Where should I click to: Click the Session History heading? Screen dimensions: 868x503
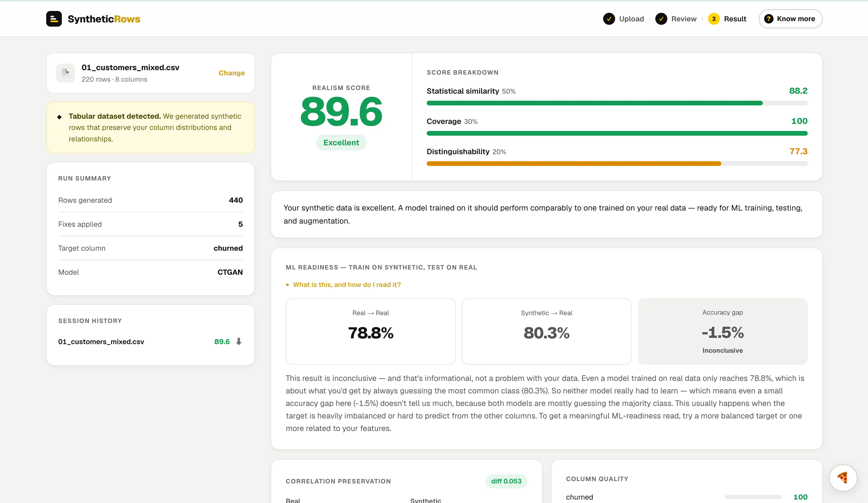click(x=90, y=321)
